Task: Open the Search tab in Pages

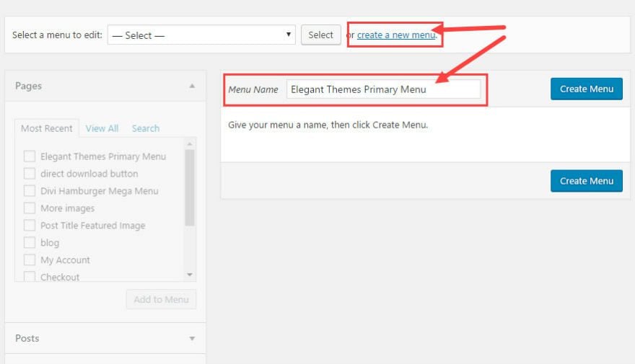Action: (x=146, y=128)
